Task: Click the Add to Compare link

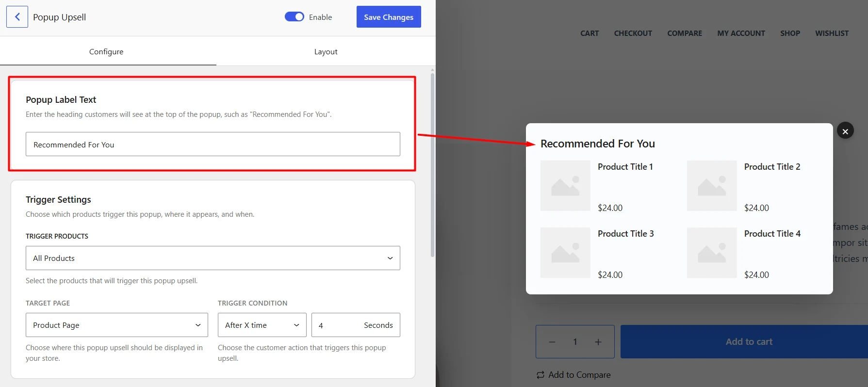Action: [579, 375]
